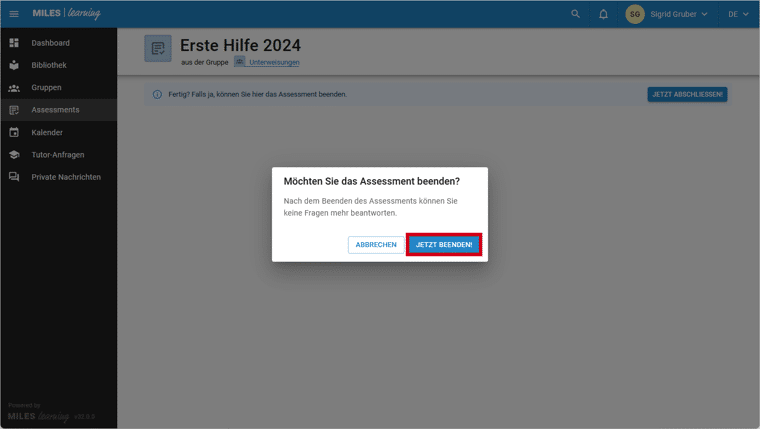Click the hamburger menu icon
The width and height of the screenshot is (760, 429).
(x=14, y=14)
